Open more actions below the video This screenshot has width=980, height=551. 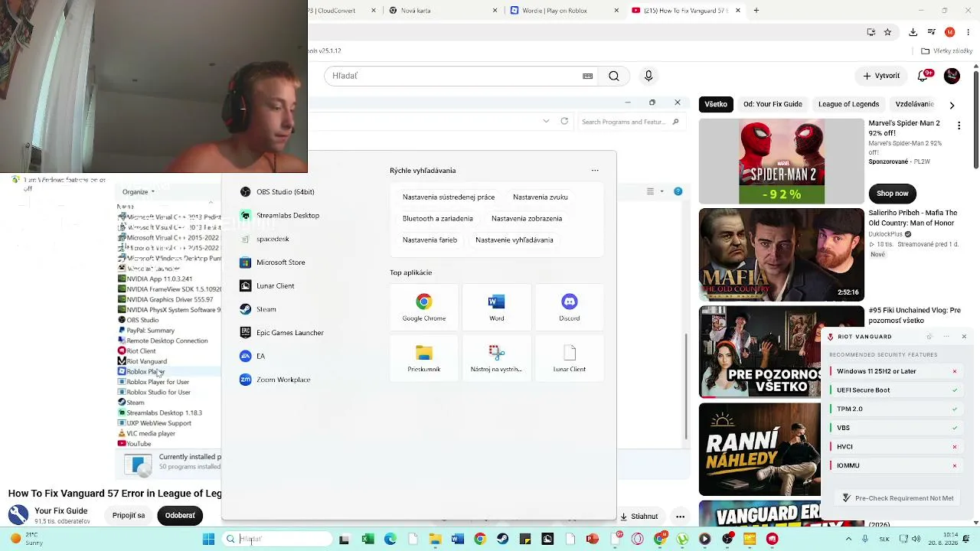[x=680, y=517]
